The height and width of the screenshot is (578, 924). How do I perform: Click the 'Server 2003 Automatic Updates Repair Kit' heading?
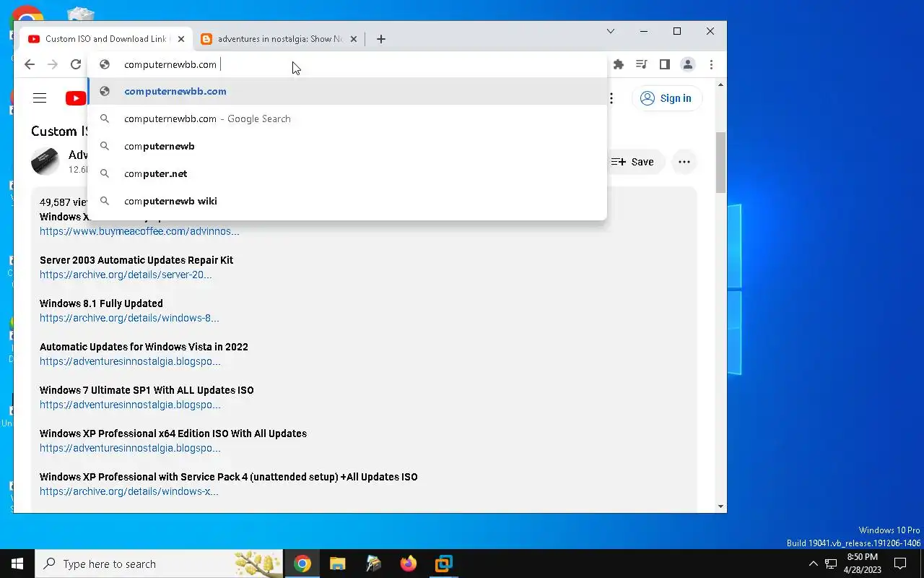coord(136,260)
